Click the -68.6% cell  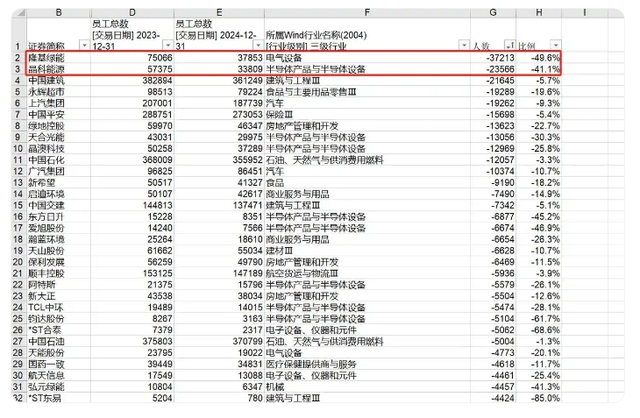pyautogui.click(x=539, y=330)
